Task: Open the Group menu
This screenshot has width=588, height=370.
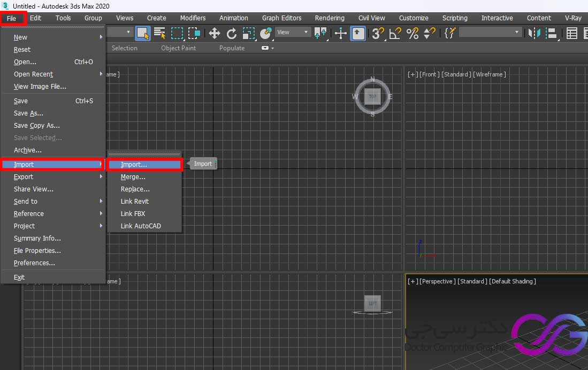Action: pos(93,18)
